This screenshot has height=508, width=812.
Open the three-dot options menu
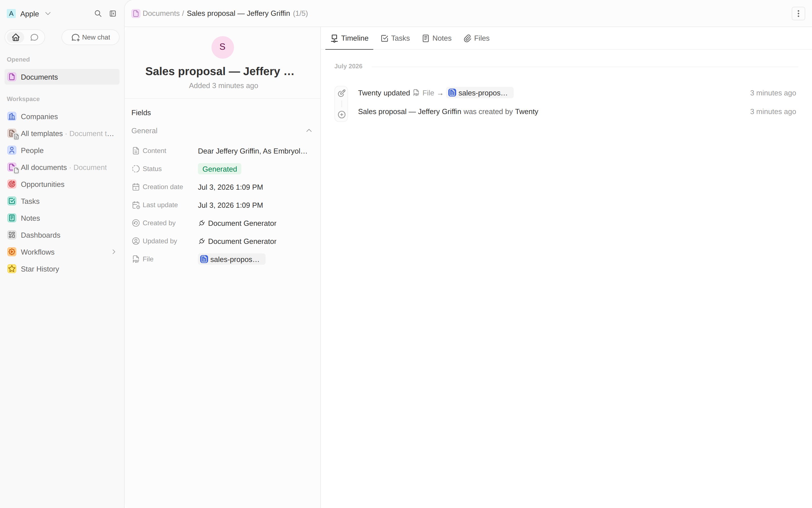click(x=798, y=14)
